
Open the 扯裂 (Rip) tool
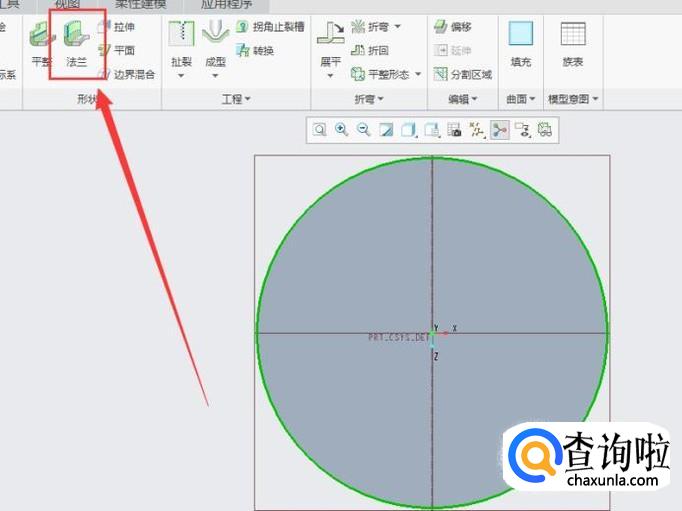(x=181, y=43)
